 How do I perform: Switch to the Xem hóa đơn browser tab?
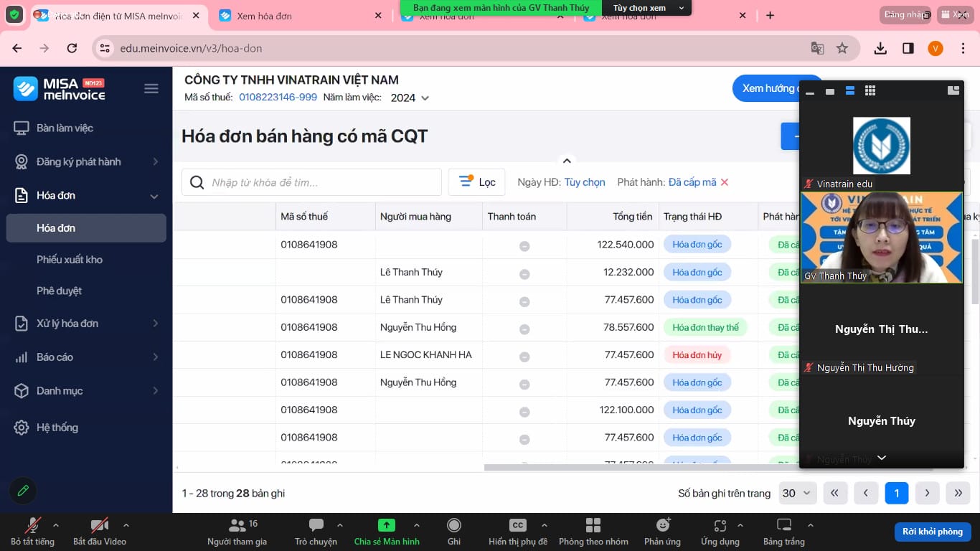265,16
